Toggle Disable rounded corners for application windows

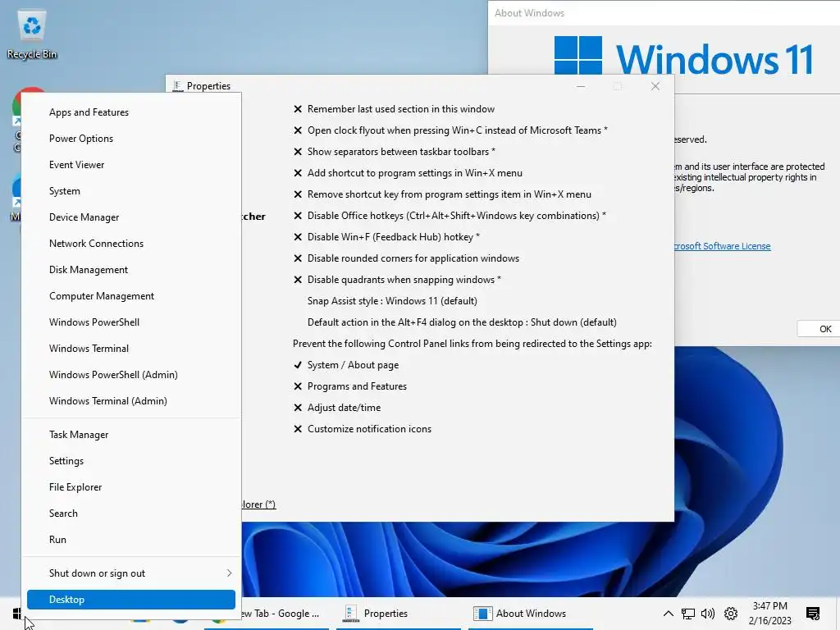[406, 258]
